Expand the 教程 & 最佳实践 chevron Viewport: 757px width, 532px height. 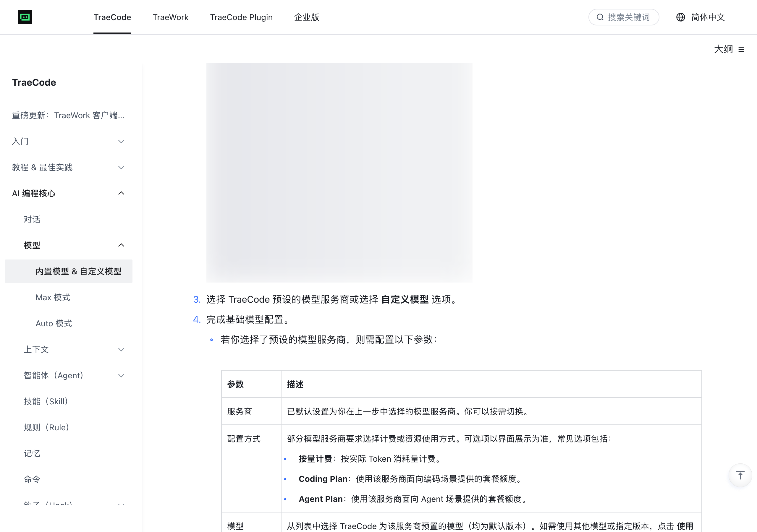click(x=121, y=168)
